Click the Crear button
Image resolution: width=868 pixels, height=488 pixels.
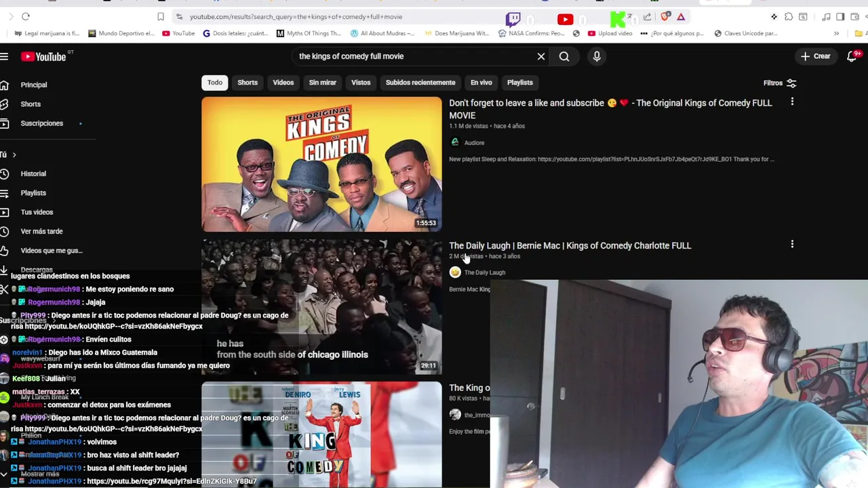(815, 56)
